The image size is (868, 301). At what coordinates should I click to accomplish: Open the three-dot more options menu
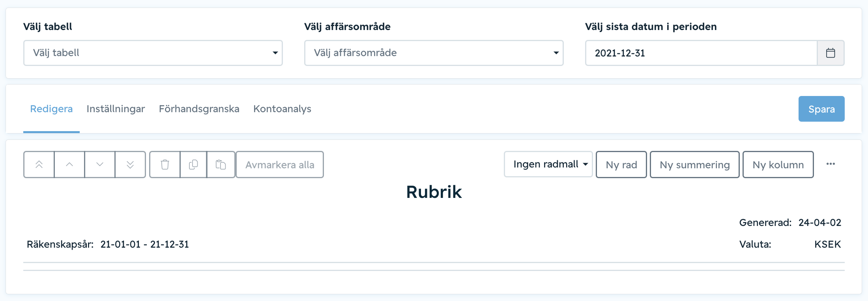[831, 164]
